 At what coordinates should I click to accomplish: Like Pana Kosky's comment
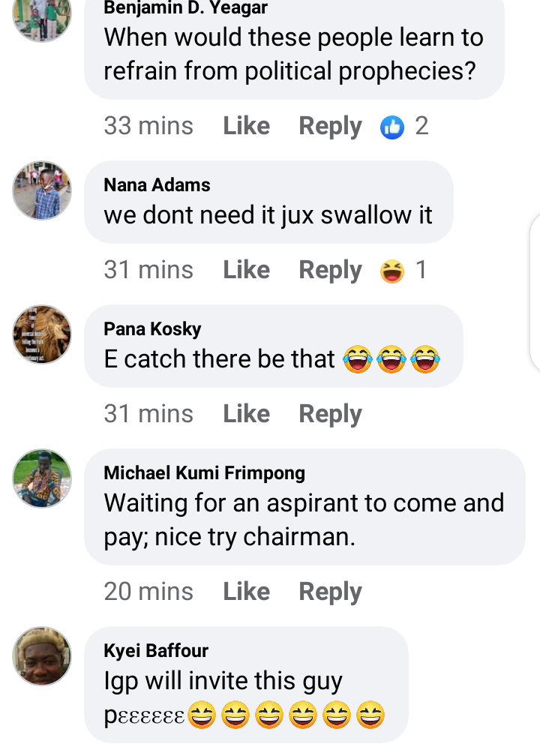(x=246, y=414)
